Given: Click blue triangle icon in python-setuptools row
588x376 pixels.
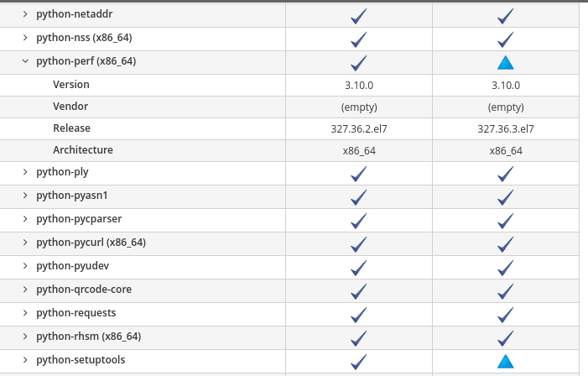Looking at the screenshot, I should click(506, 362).
